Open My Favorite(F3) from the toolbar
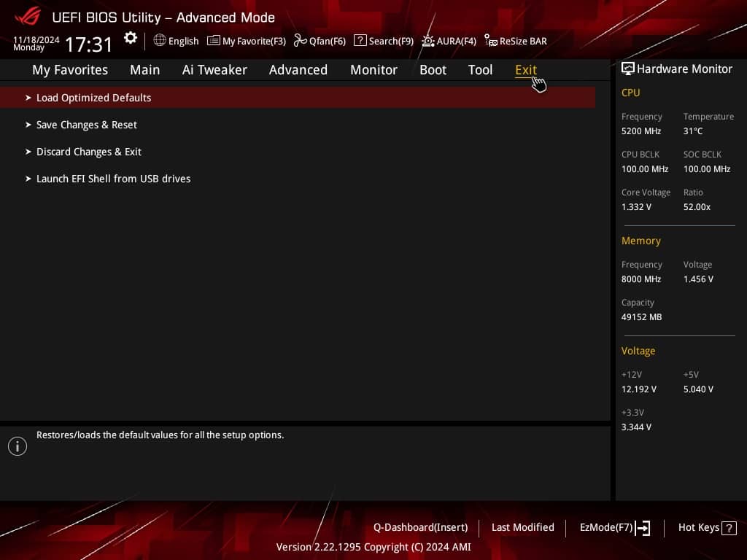Image resolution: width=747 pixels, height=560 pixels. point(254,42)
